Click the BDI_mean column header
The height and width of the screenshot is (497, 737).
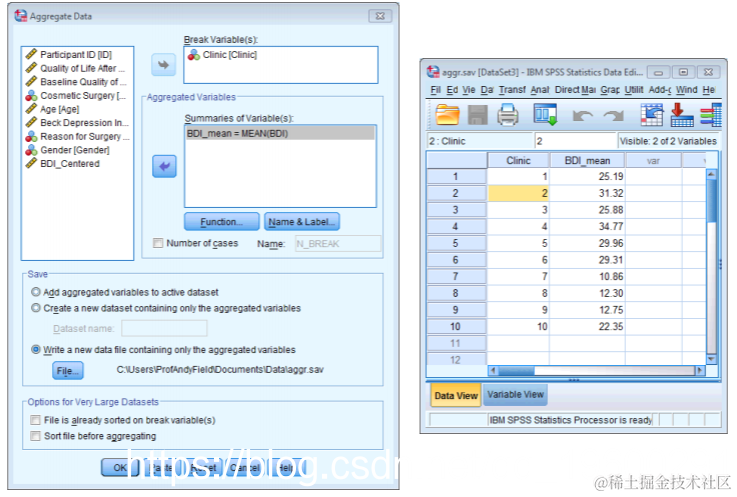point(587,160)
